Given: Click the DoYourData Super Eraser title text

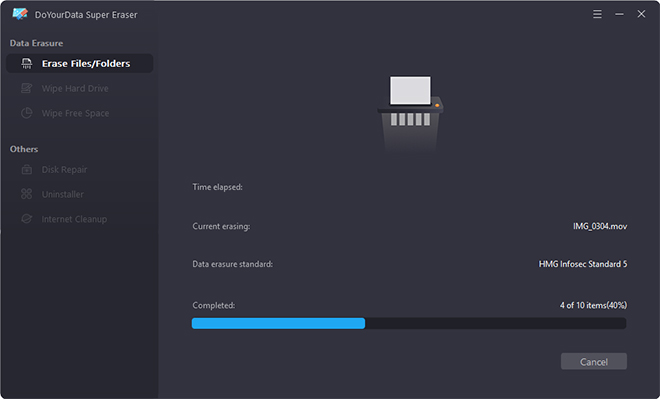Looking at the screenshot, I should (x=86, y=15).
